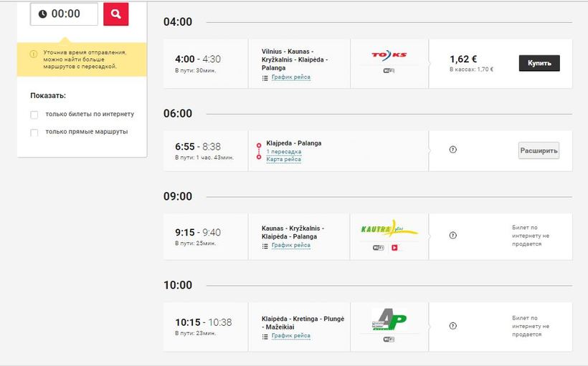This screenshot has height=366, width=588.
Task: Enable 'только билеты по интернету' checkbox
Action: 34,115
